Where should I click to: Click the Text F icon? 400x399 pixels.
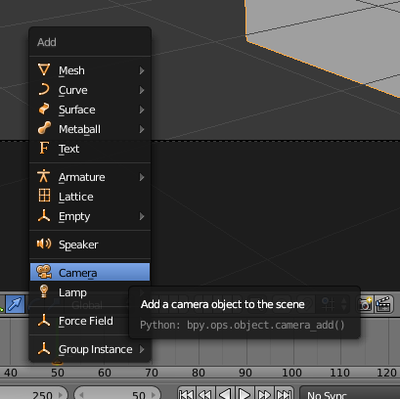coord(44,148)
